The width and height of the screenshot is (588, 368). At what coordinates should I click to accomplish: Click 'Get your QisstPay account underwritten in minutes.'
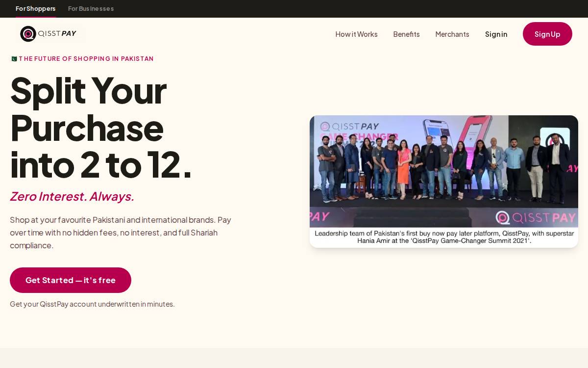(92, 304)
